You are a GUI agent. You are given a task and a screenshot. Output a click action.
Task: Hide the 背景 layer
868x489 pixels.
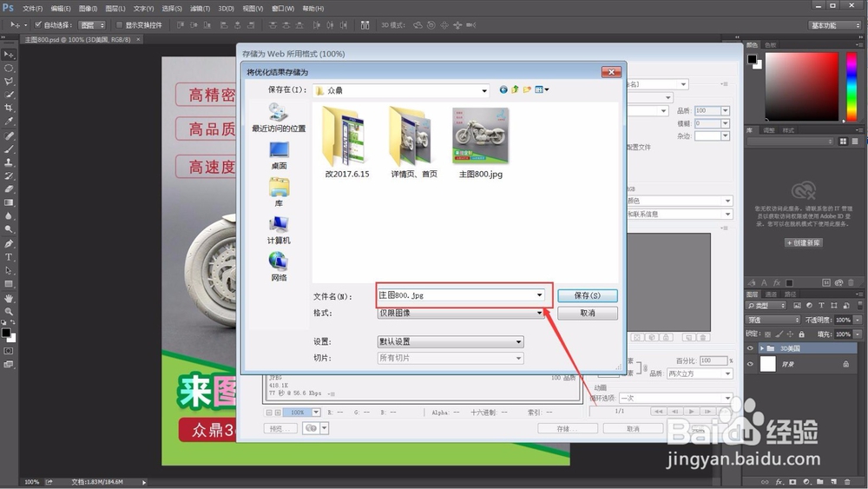(750, 364)
